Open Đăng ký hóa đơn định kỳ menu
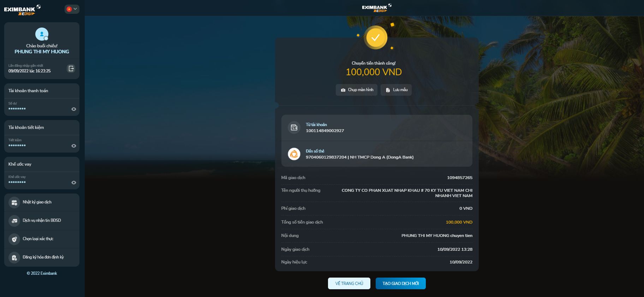The image size is (644, 297). pos(42,257)
